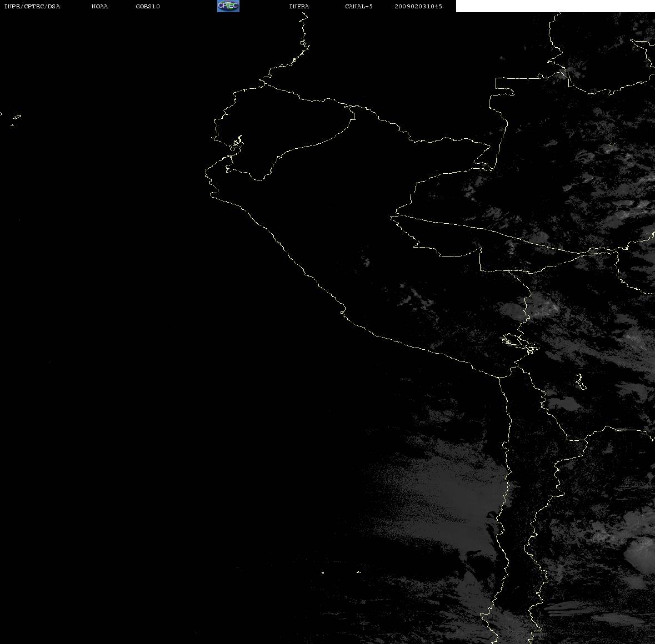This screenshot has height=644, width=655.
Task: Click the CPTEC logo in the header
Action: (x=228, y=6)
